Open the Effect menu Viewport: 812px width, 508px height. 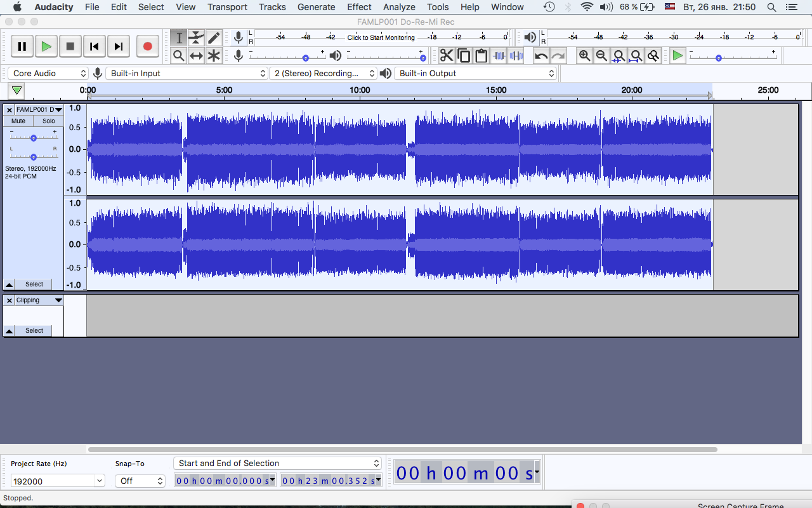359,7
